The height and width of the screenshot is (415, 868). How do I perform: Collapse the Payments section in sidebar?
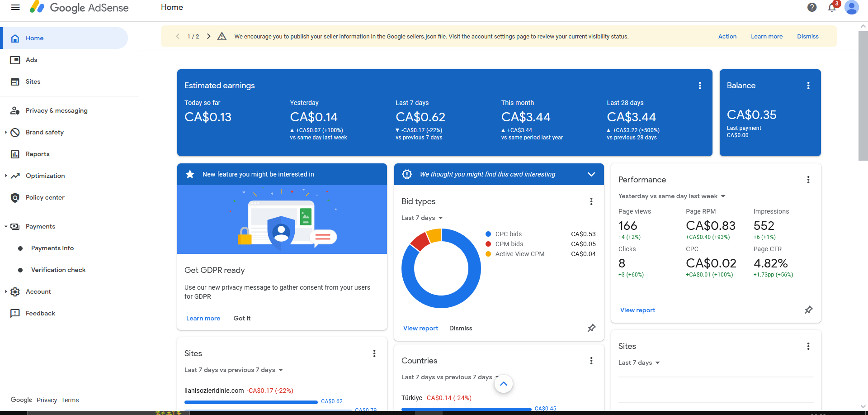coord(6,226)
